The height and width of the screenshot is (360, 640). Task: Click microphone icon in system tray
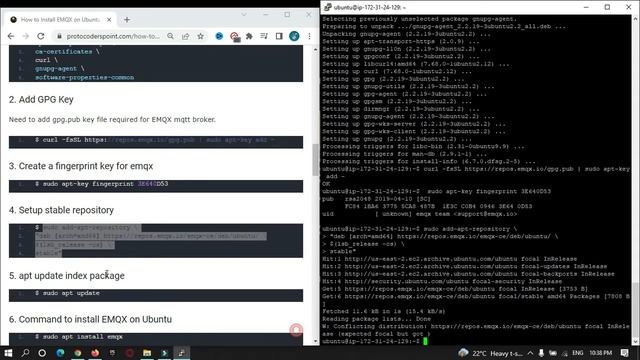[541, 353]
